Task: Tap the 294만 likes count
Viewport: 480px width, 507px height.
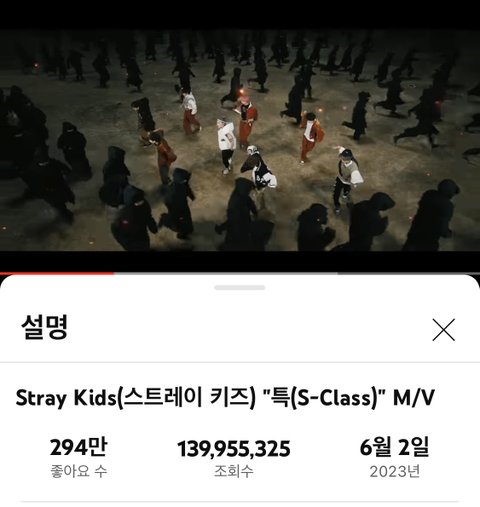Action: [x=79, y=447]
